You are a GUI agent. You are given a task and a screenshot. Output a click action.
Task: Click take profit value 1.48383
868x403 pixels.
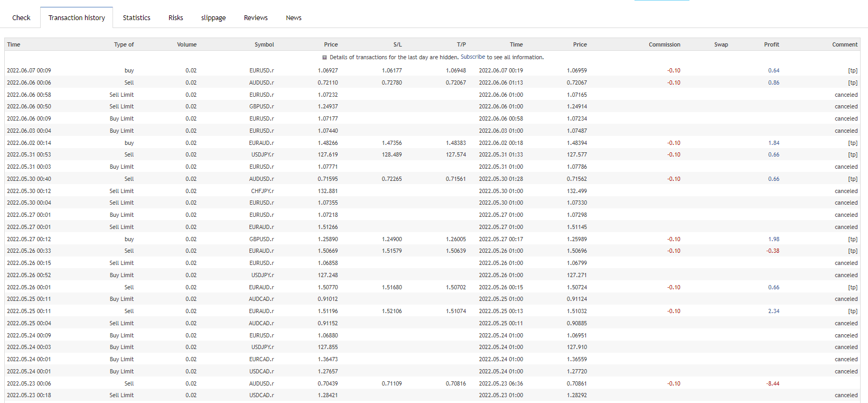[455, 143]
